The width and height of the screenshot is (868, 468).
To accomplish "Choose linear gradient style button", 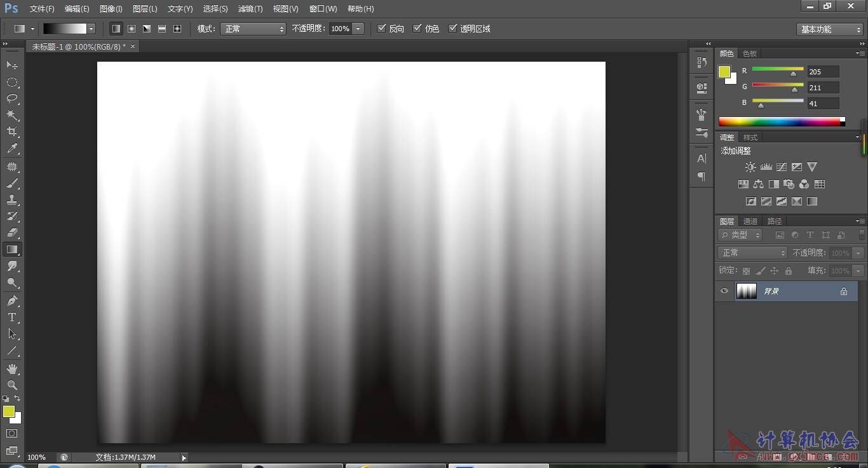I will [116, 29].
